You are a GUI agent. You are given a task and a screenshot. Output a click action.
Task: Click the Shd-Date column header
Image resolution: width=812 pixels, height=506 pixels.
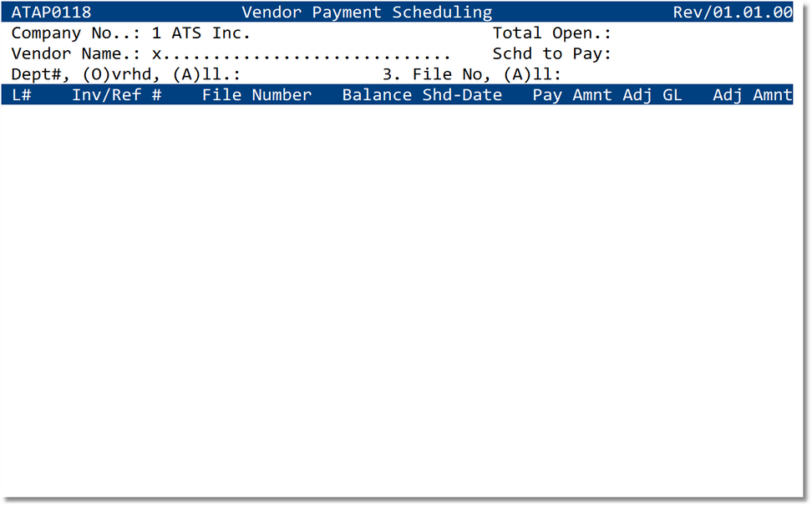(463, 94)
